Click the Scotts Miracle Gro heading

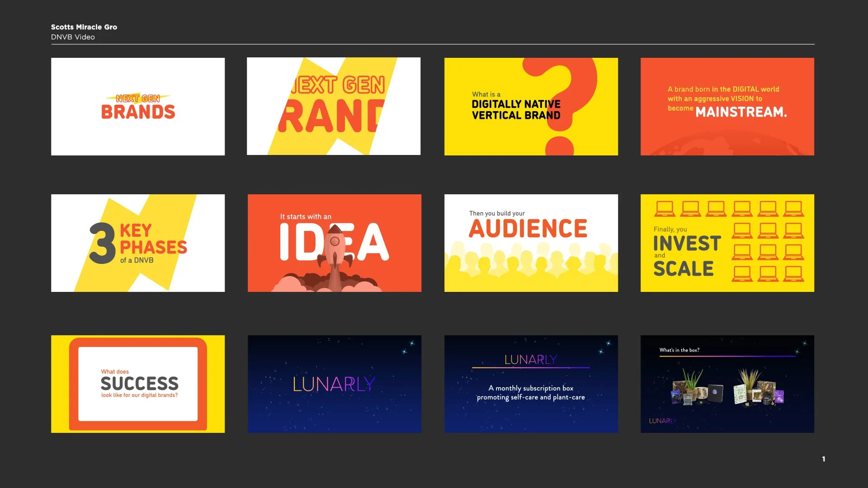84,27
